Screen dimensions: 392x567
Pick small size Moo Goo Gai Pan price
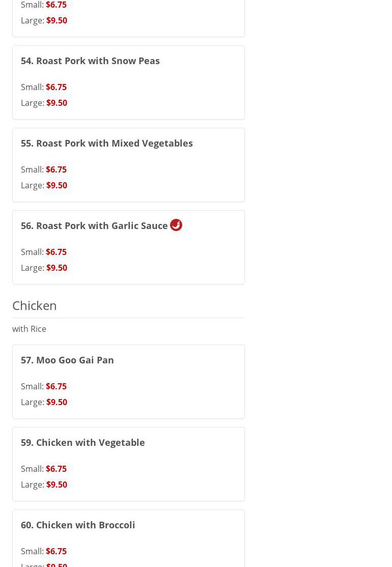click(56, 386)
